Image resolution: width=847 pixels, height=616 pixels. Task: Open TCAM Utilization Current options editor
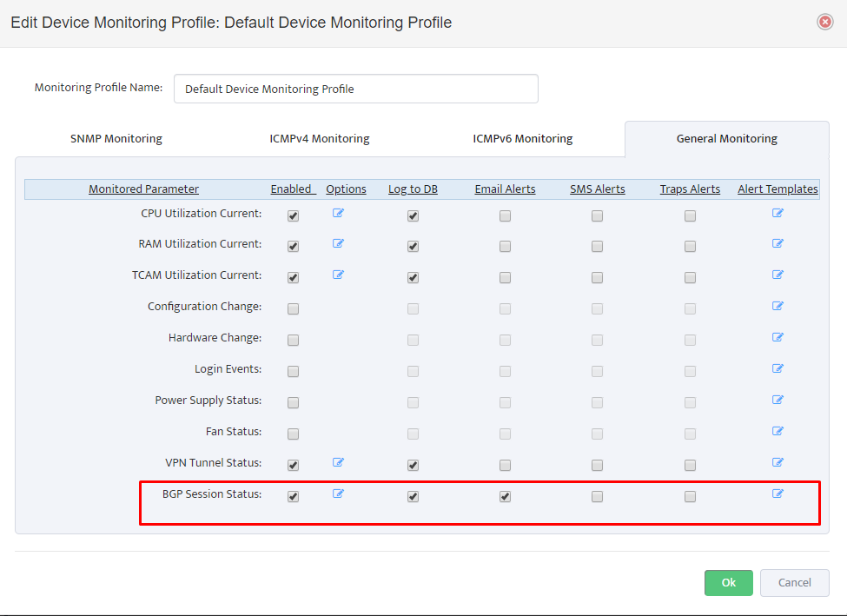coord(338,275)
